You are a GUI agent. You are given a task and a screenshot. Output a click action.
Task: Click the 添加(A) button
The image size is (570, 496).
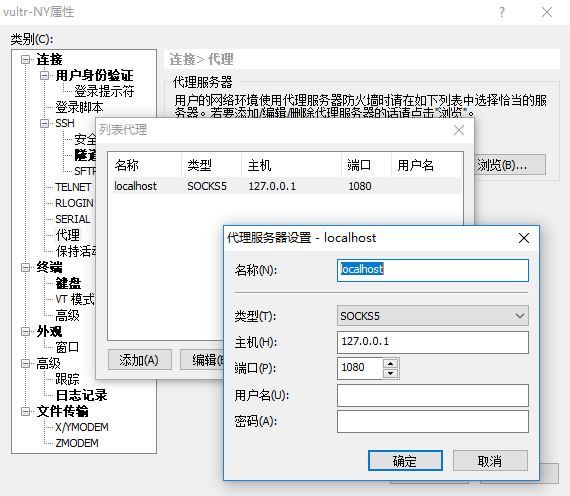(x=140, y=360)
